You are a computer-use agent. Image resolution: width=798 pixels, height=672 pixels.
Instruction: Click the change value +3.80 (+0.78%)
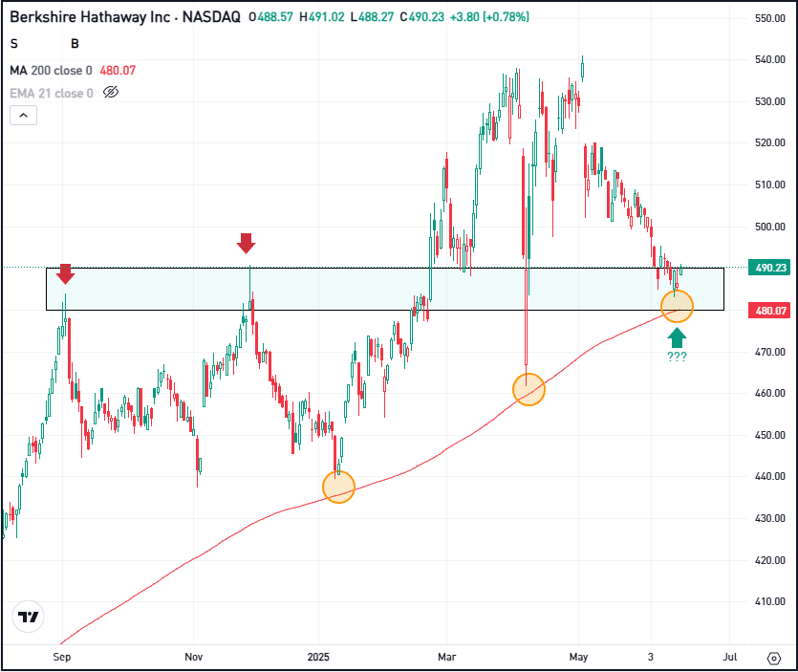(489, 17)
